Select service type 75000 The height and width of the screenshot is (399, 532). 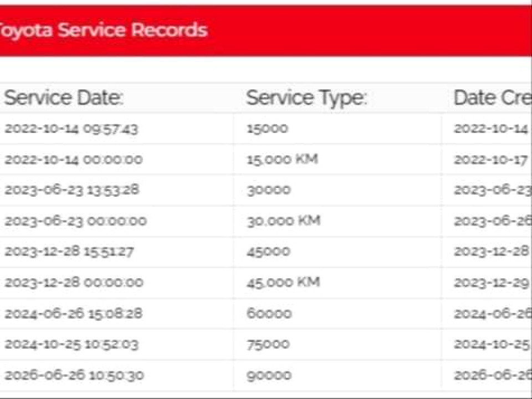coord(268,344)
